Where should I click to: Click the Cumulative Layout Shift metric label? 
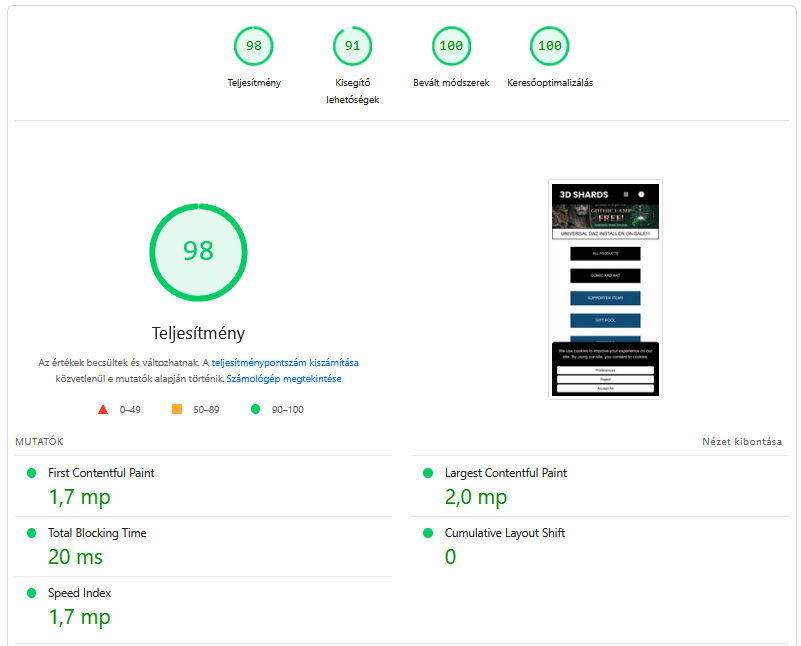505,533
